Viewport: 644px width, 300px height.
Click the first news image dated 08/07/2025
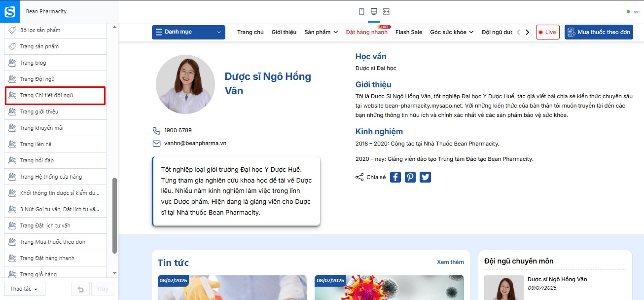(232, 288)
